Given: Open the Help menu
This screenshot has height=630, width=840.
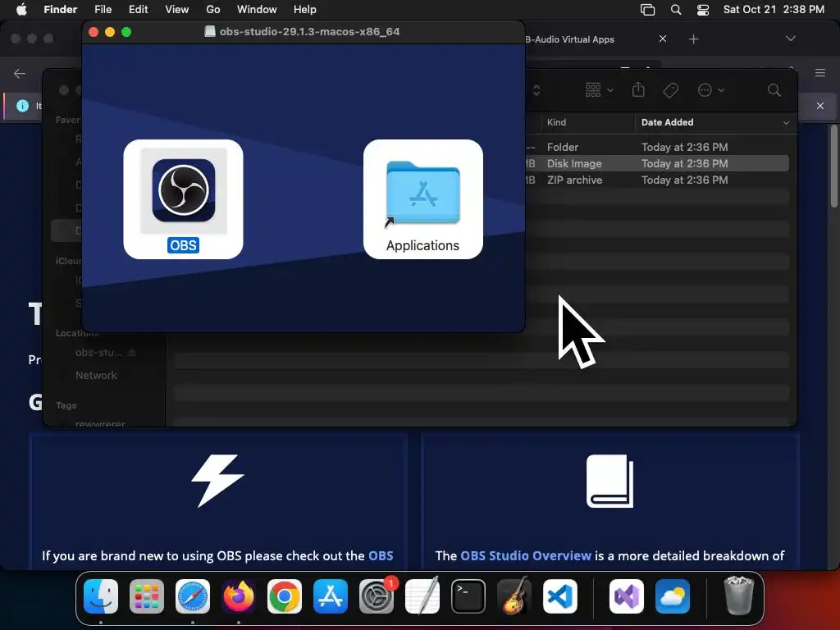Looking at the screenshot, I should pos(305,9).
